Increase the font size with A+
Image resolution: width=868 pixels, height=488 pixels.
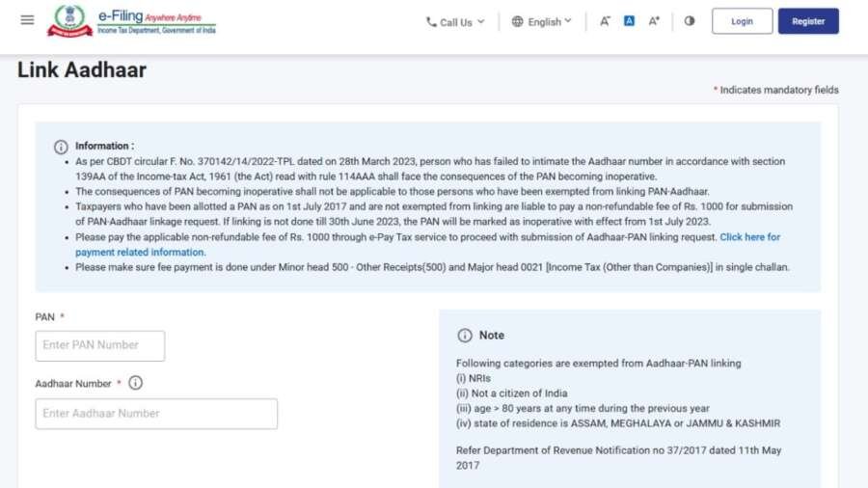click(654, 21)
